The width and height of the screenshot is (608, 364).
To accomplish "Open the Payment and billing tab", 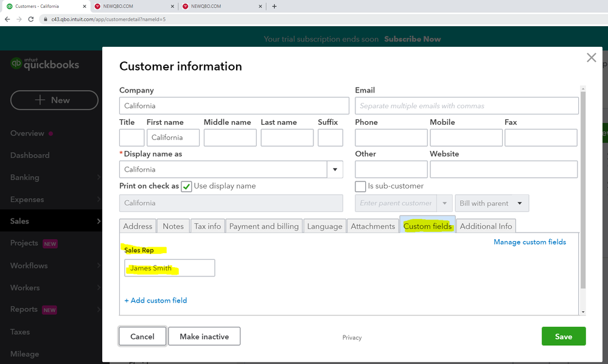I will tap(264, 225).
